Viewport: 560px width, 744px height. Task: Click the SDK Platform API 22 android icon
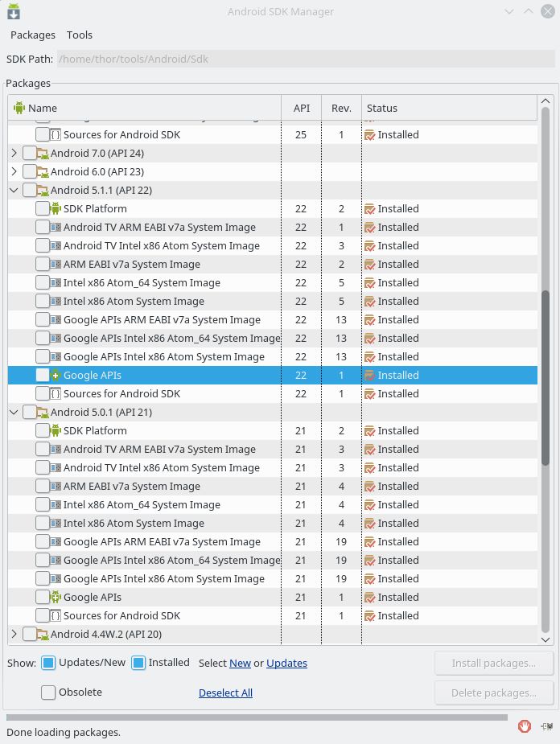point(56,208)
